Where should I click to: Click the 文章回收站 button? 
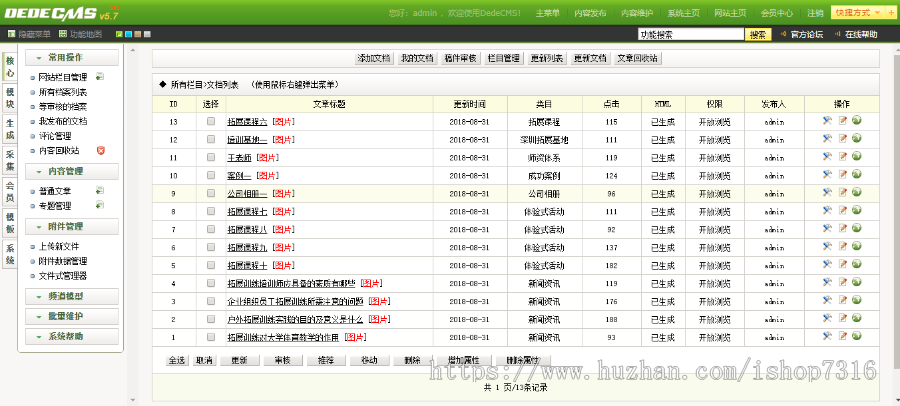[x=637, y=58]
